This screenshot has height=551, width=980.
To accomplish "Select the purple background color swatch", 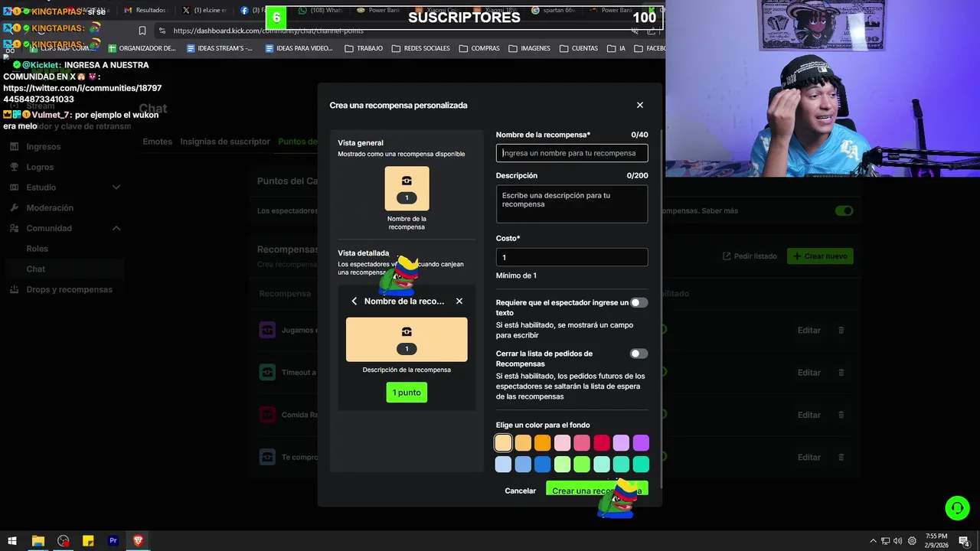I will (x=641, y=443).
